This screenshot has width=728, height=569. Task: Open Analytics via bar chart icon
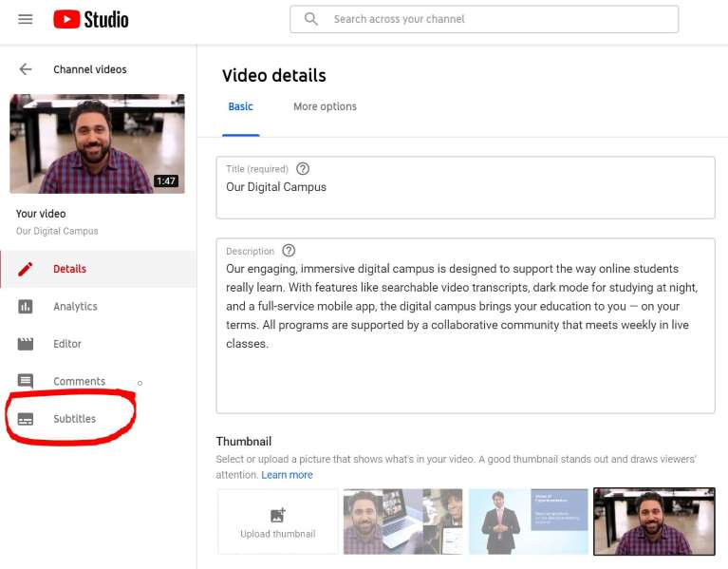point(26,307)
